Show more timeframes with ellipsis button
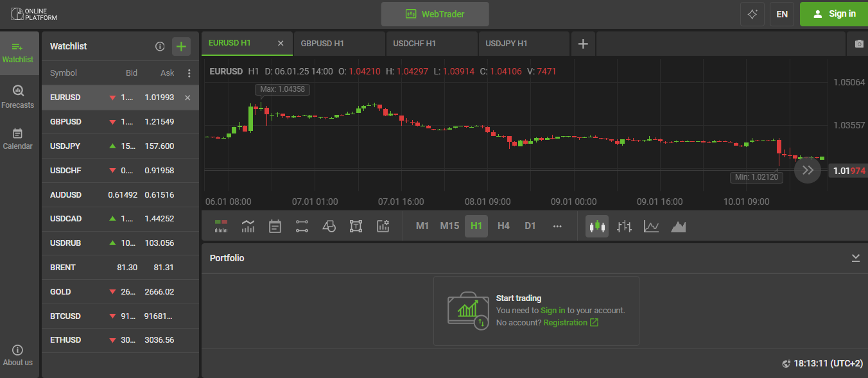 pos(557,226)
